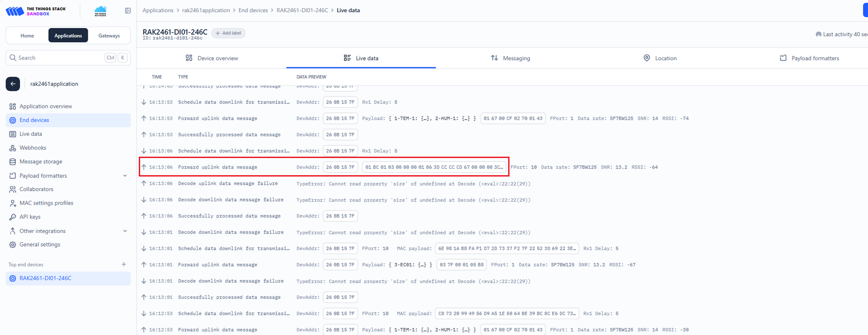The width and height of the screenshot is (868, 335).
Task: Open the Messaging tab
Action: pyautogui.click(x=510, y=58)
